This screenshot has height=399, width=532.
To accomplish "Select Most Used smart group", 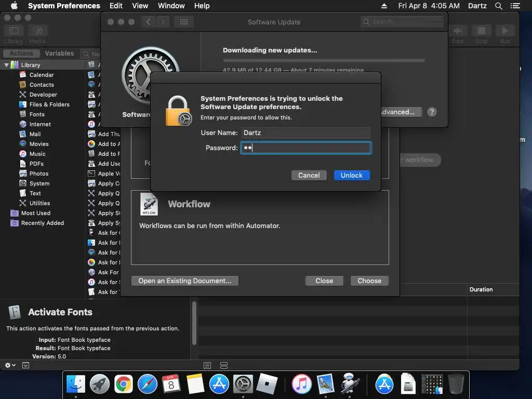I will point(36,212).
